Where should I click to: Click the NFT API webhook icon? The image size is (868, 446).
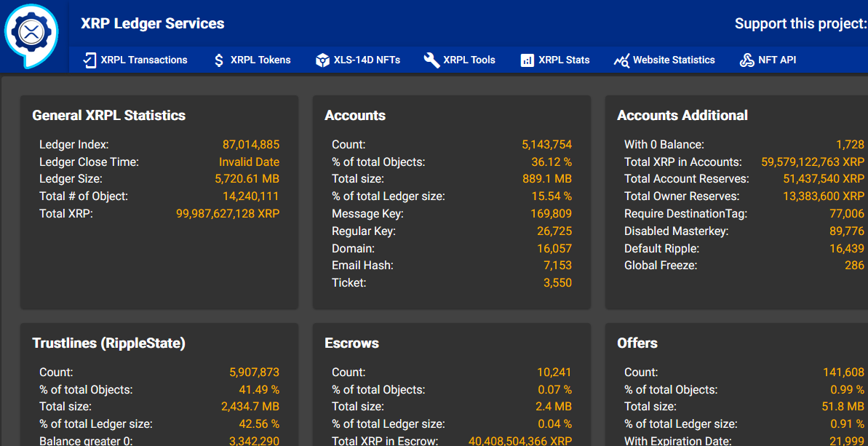tap(746, 60)
